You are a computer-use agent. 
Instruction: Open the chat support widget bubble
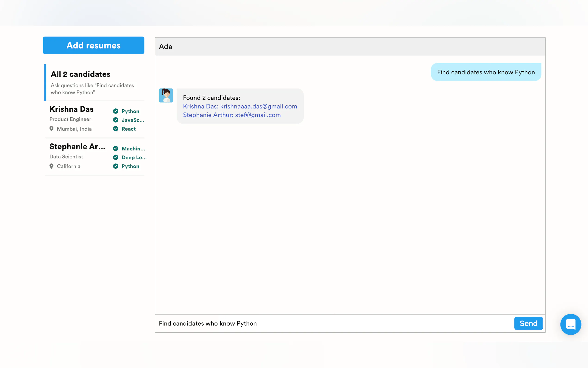(x=570, y=324)
